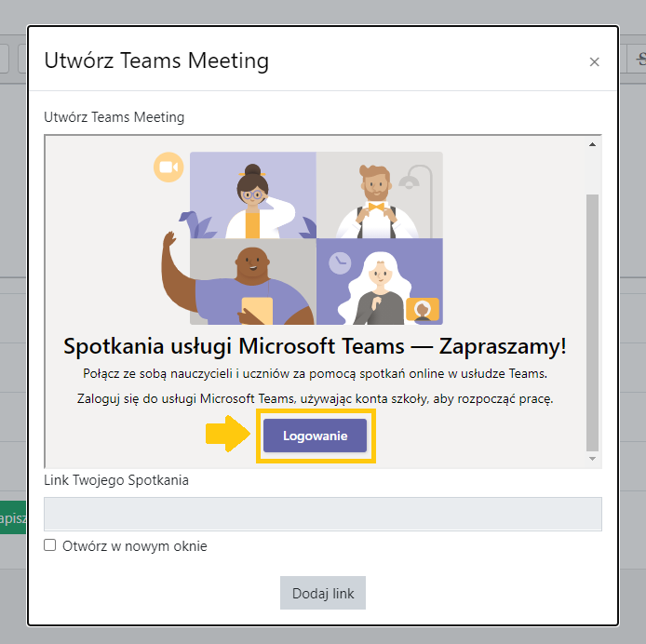Click the Logowanie sign-in button
Screen dimensions: 646x644
tap(315, 436)
